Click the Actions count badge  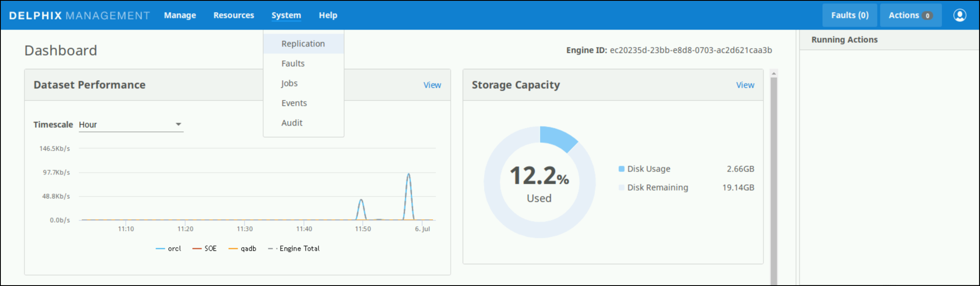927,16
